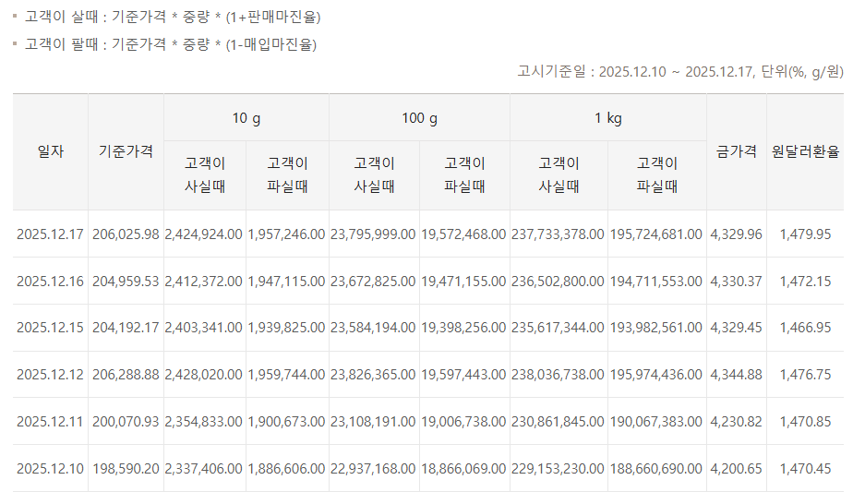Click exchange rate 1,472.15
Viewport: 853px width, 504px height.
tap(805, 282)
